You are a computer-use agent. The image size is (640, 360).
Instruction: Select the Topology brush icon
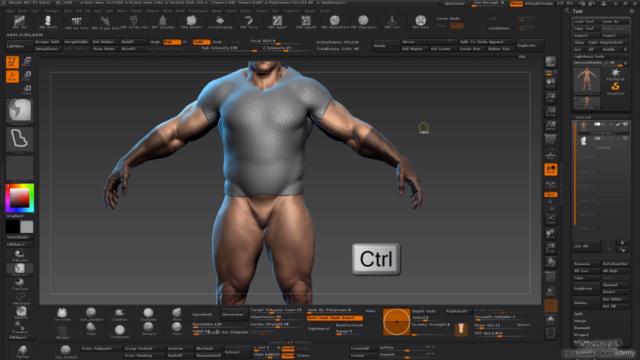point(22,351)
